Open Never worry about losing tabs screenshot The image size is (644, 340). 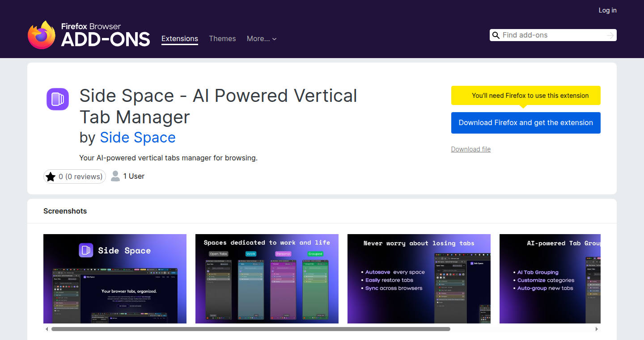tap(419, 279)
